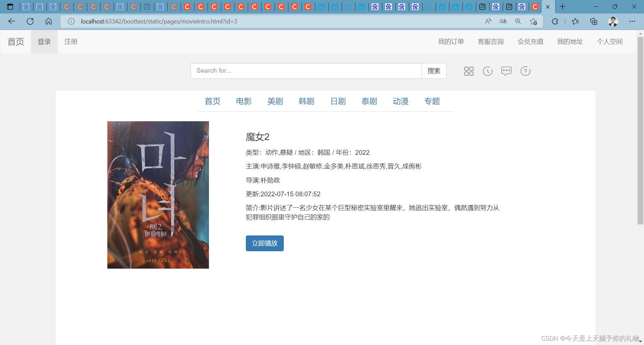The image size is (644, 345).
Task: Open 会员充值 link in top navigation
Action: (530, 42)
